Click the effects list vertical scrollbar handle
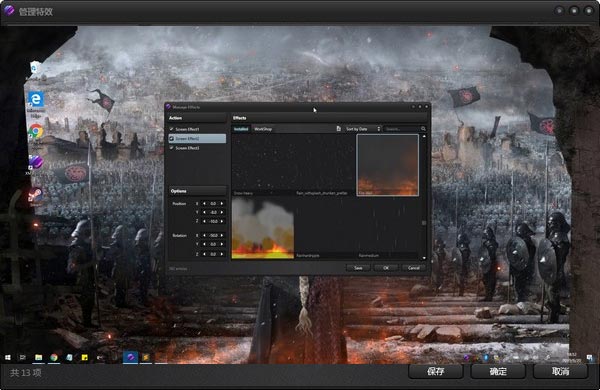 pyautogui.click(x=424, y=223)
